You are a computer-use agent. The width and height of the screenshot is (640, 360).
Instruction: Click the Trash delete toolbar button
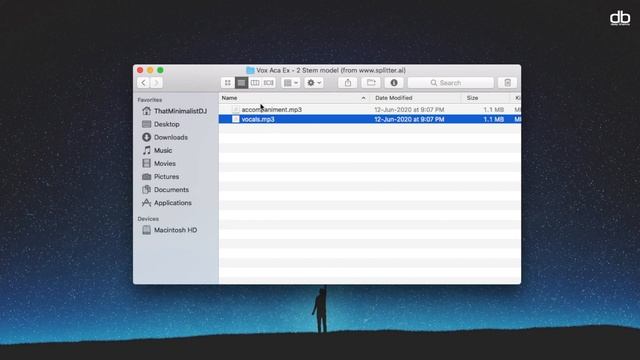(507, 83)
